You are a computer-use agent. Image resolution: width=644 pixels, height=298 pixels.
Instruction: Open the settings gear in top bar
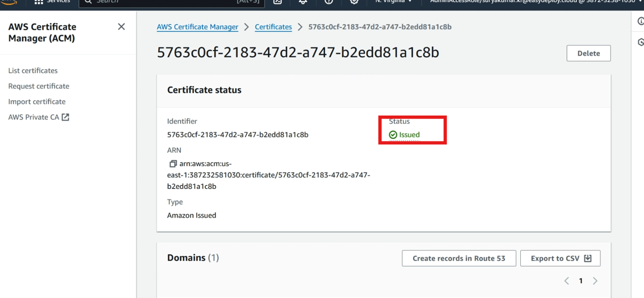click(354, 2)
